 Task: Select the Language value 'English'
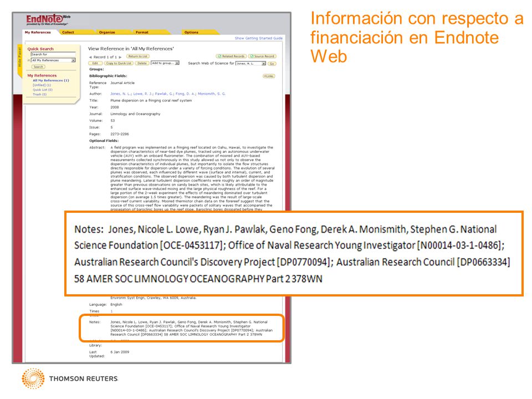[116, 304]
